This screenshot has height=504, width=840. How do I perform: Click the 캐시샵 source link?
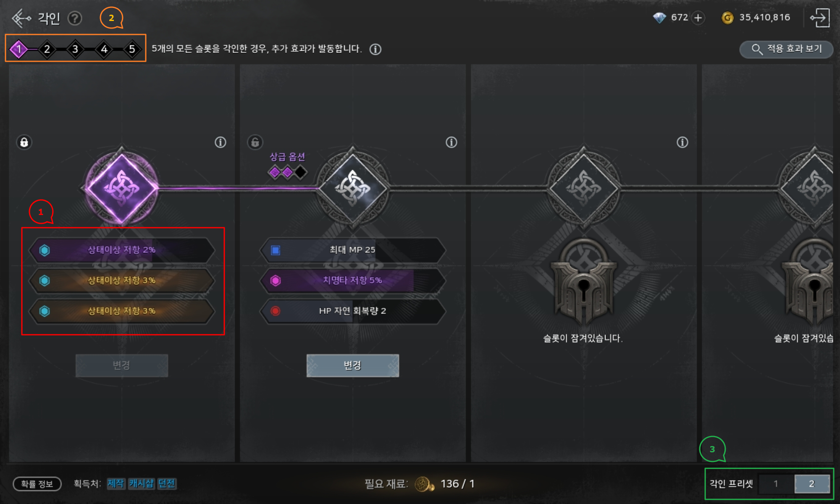pos(141,484)
